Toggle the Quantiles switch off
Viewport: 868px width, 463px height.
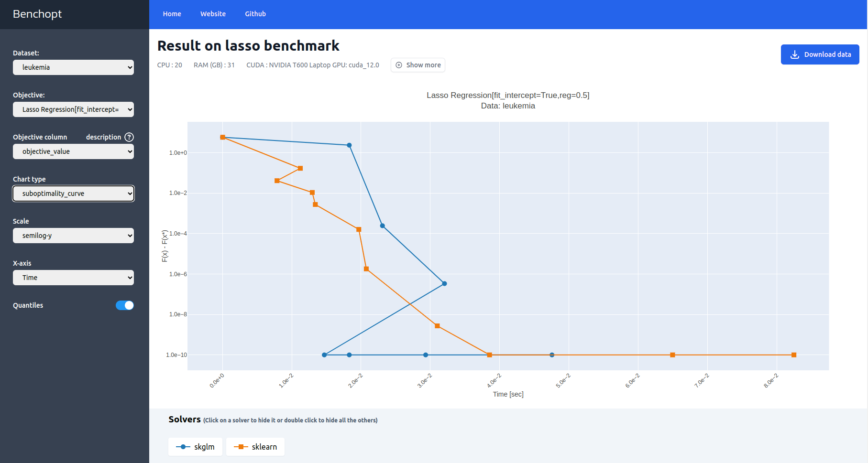(125, 305)
